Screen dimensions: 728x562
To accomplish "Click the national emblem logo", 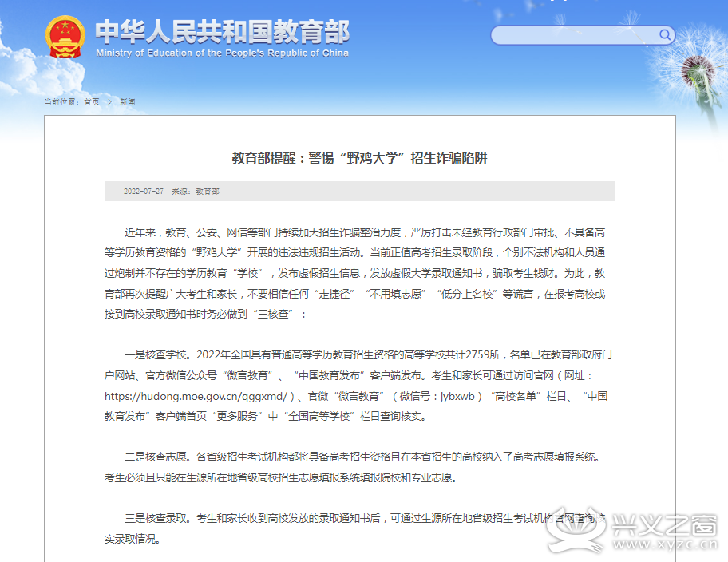I will (65, 38).
